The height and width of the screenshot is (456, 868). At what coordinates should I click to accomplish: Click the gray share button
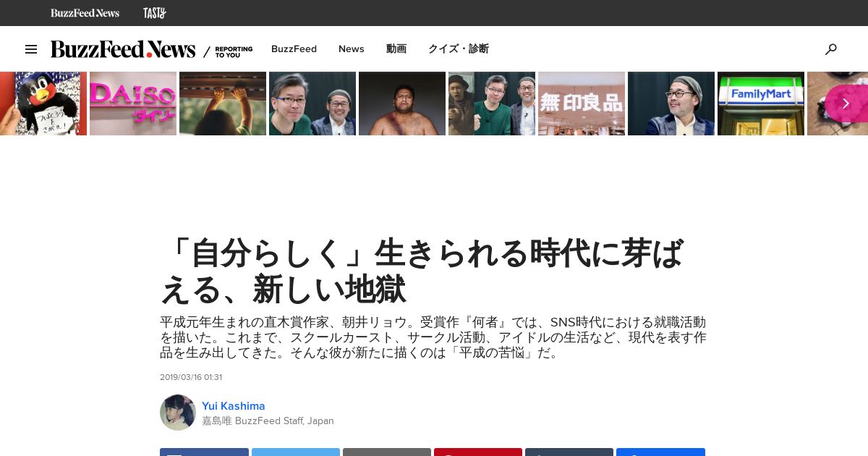tap(387, 452)
